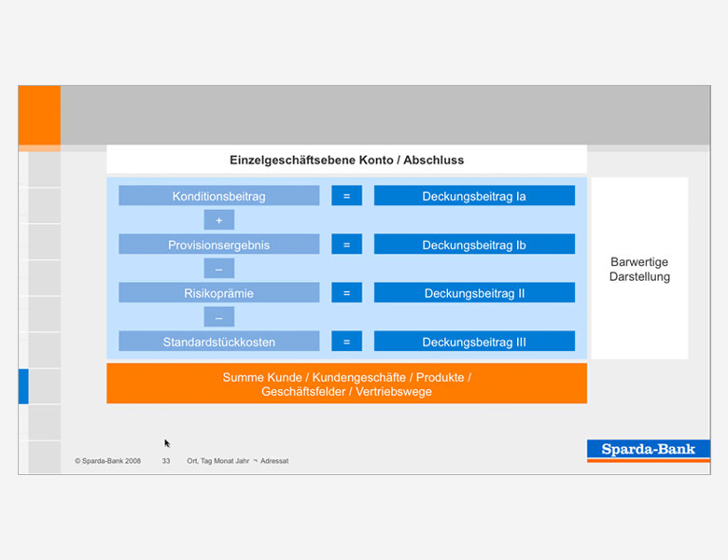Viewport: 728px width, 560px height.
Task: Select the equals sign beside Provisionsergebnis
Action: click(346, 245)
